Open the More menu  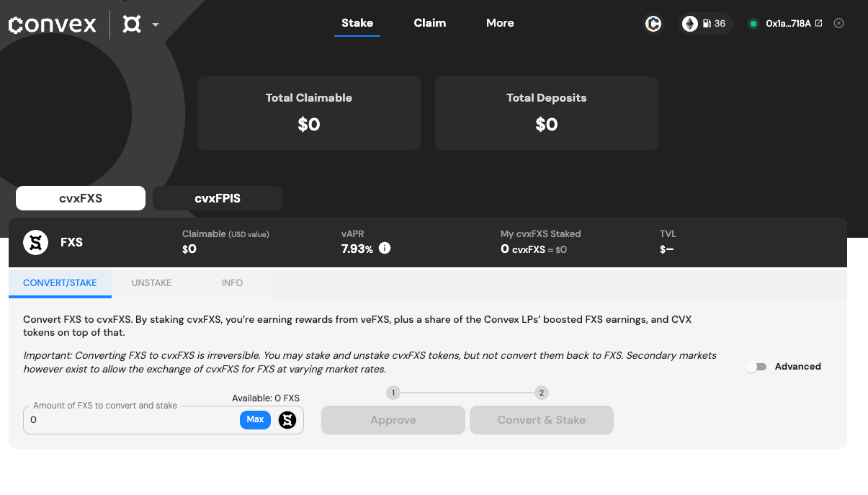coord(500,23)
